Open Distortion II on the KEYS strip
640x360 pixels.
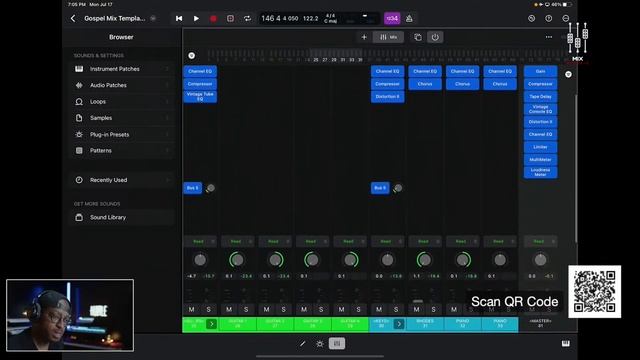[x=387, y=97]
